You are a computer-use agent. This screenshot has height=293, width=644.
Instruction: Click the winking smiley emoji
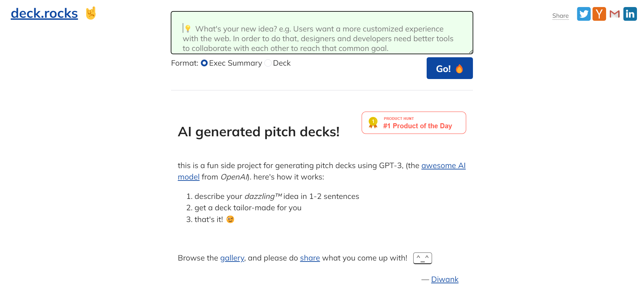[230, 219]
